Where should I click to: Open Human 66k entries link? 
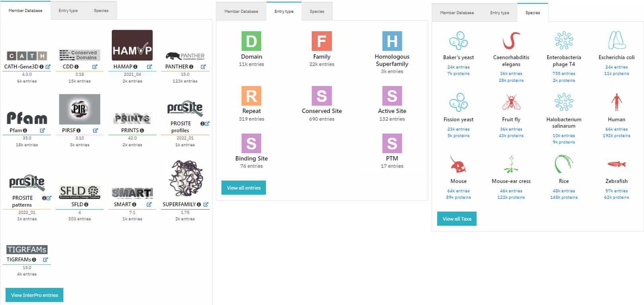[617, 129]
